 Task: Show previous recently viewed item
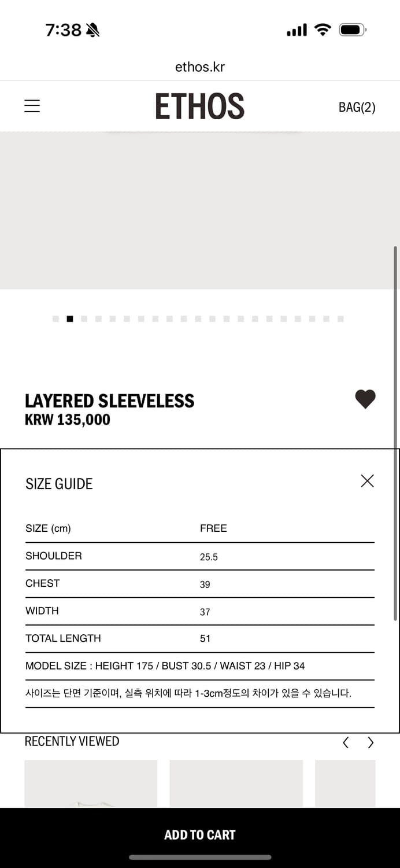coord(346,742)
